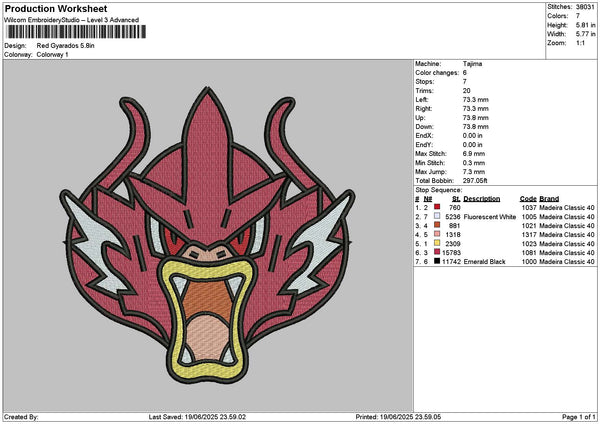Screen dimensions: 600x424
Task: Select the Fluorescent White color swatch
Action: pyautogui.click(x=437, y=216)
